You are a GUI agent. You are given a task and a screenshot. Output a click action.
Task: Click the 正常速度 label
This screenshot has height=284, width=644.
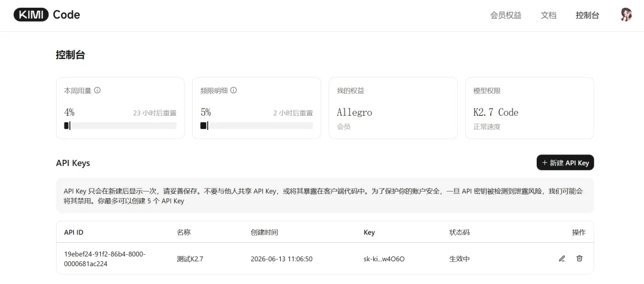click(x=487, y=127)
